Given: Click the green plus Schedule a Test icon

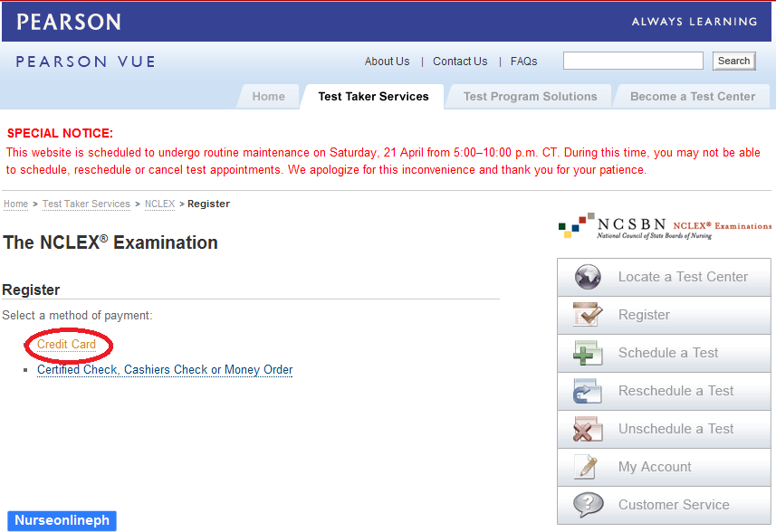Looking at the screenshot, I should pyautogui.click(x=588, y=353).
